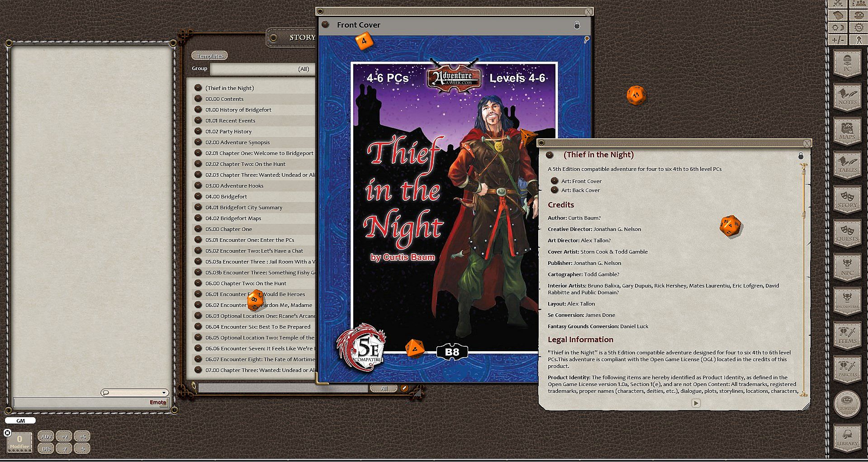
Task: Open the Tables sidebar panel
Action: pyautogui.click(x=847, y=165)
